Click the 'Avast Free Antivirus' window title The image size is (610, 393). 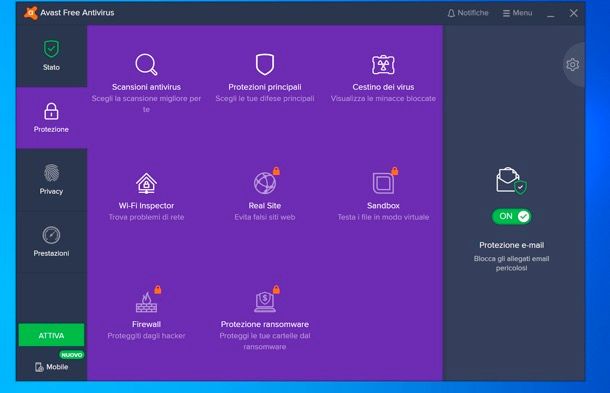(x=77, y=13)
